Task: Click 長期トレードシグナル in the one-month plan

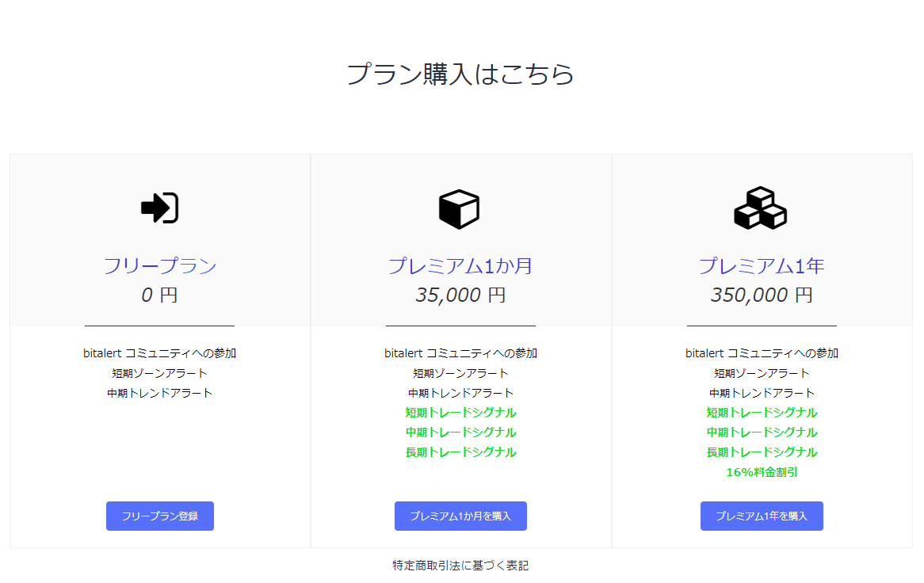Action: 460,452
